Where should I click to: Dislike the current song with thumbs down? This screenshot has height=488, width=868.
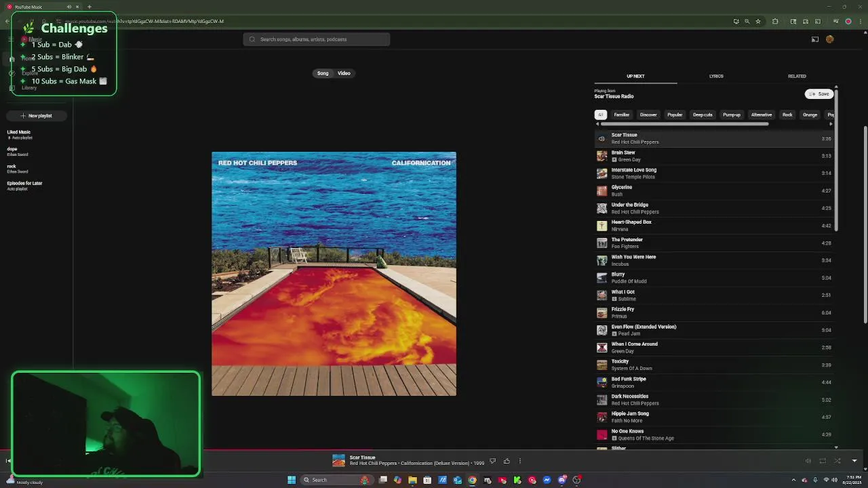(x=492, y=461)
